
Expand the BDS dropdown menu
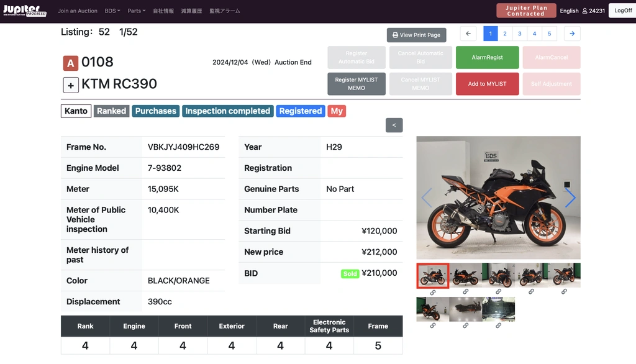point(112,11)
